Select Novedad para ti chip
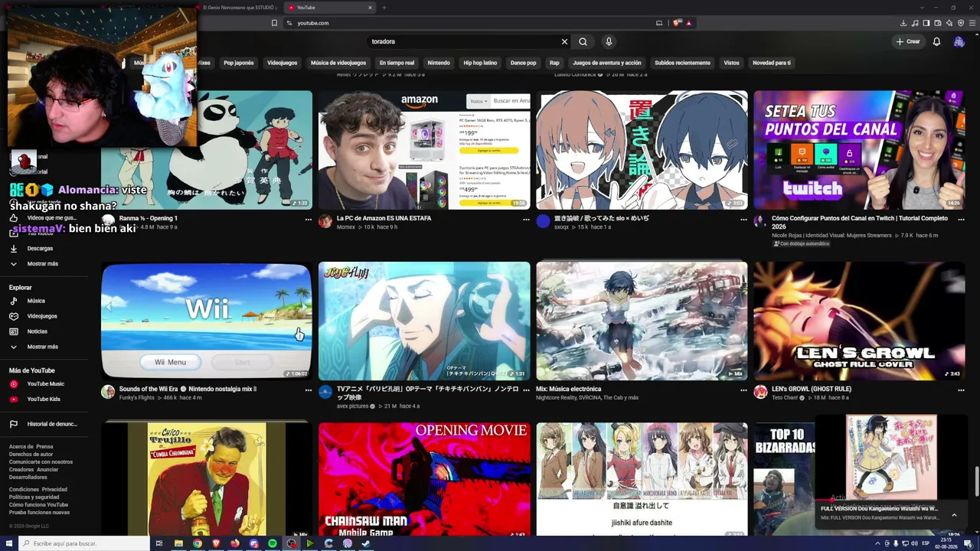This screenshot has height=551, width=980. coord(772,63)
